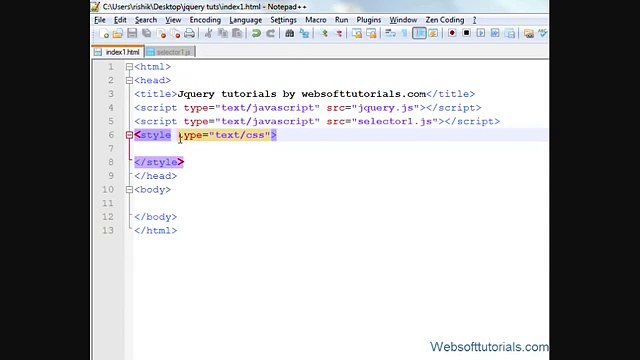
Task: Click the Zoom Out toolbar icon
Action: [338, 33]
